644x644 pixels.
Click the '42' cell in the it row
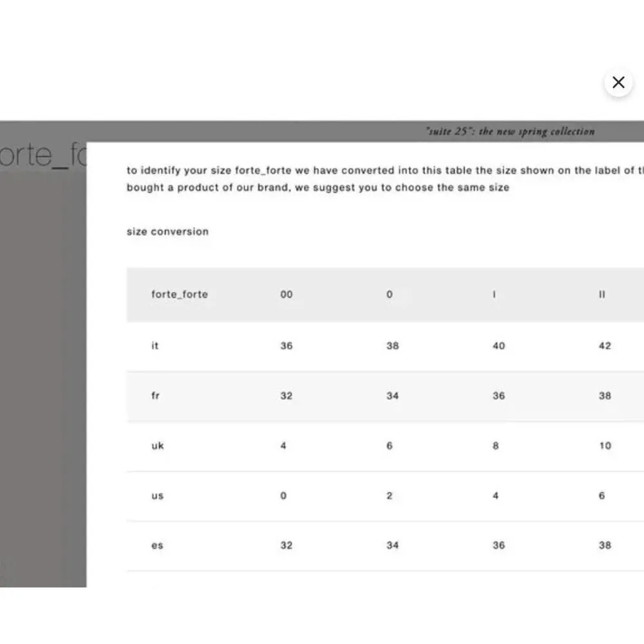coord(605,346)
